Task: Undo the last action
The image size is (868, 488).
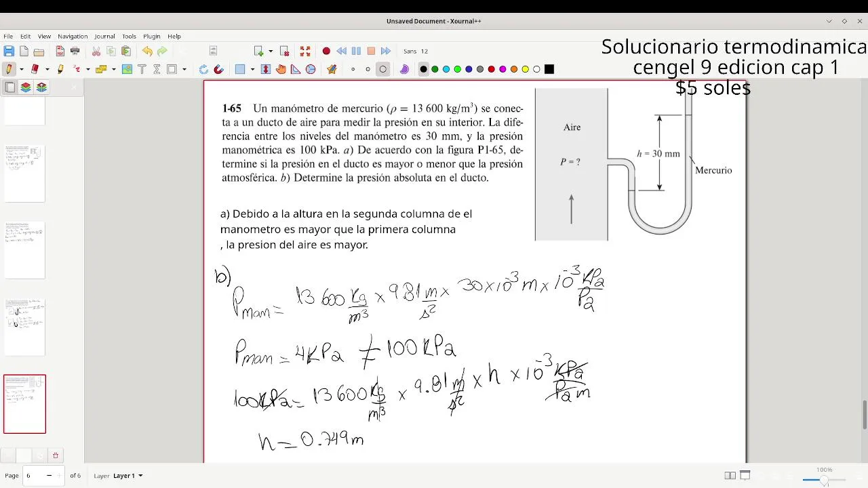Action: (147, 51)
